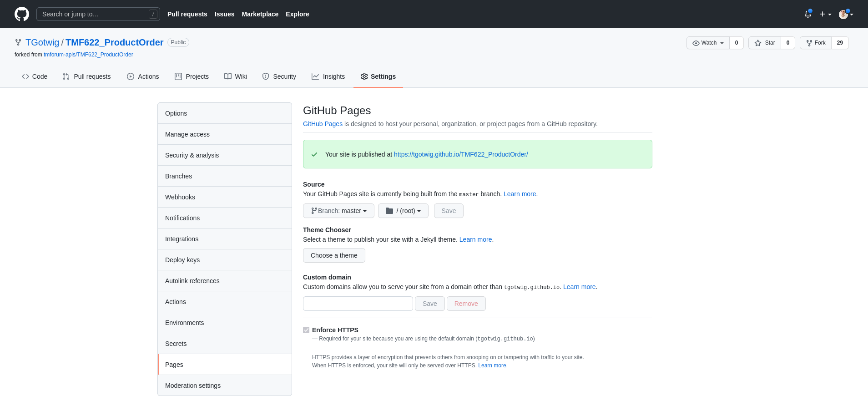The image size is (868, 401).
Task: Open Deploy keys settings
Action: (x=225, y=260)
